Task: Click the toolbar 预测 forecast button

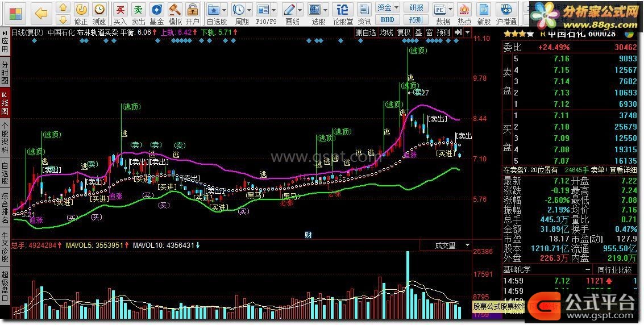Action: tap(416, 20)
